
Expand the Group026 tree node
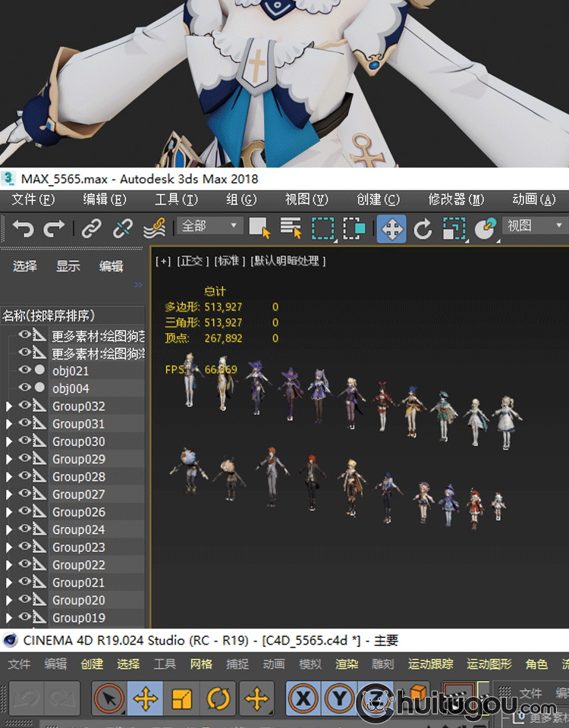click(x=8, y=512)
